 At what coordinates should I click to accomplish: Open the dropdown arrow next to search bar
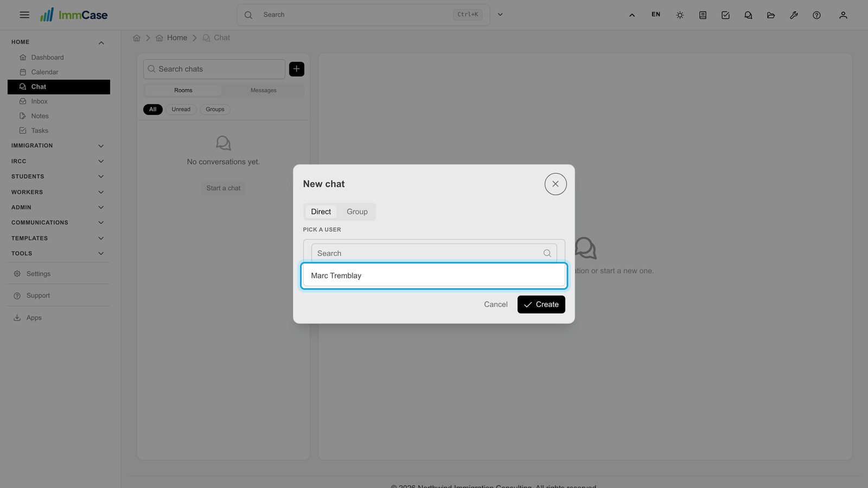point(500,15)
